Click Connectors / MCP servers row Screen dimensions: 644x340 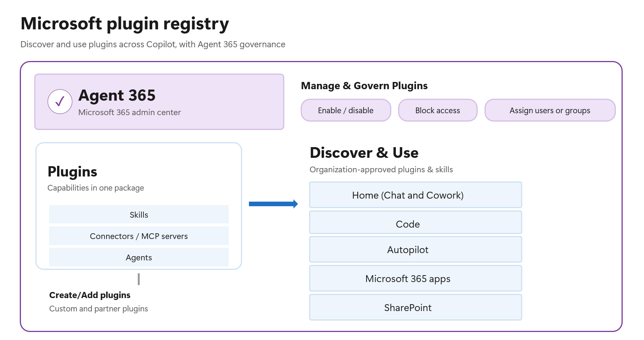pos(139,236)
